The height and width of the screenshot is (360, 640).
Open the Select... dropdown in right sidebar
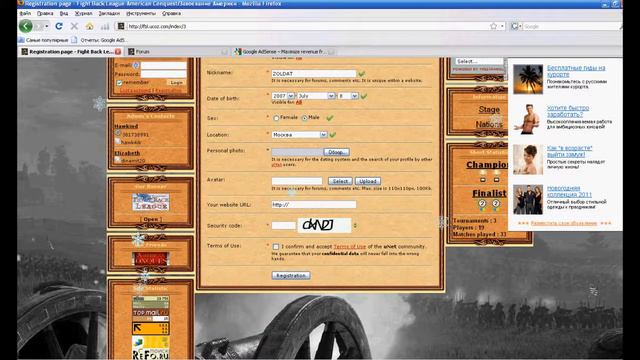(479, 61)
